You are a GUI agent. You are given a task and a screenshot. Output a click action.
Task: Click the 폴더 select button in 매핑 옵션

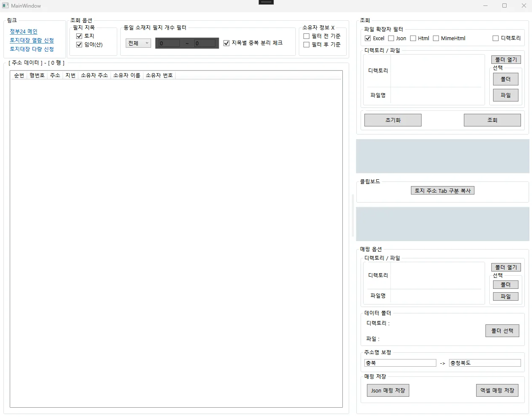[x=506, y=285]
